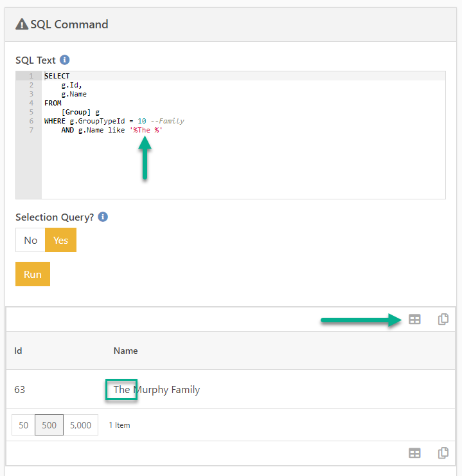Select The Murphy Family result row
The width and height of the screenshot is (462, 476).
tap(231, 389)
